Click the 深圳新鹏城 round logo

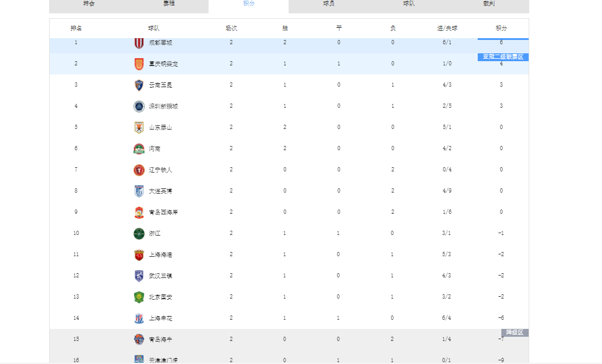[x=139, y=106]
